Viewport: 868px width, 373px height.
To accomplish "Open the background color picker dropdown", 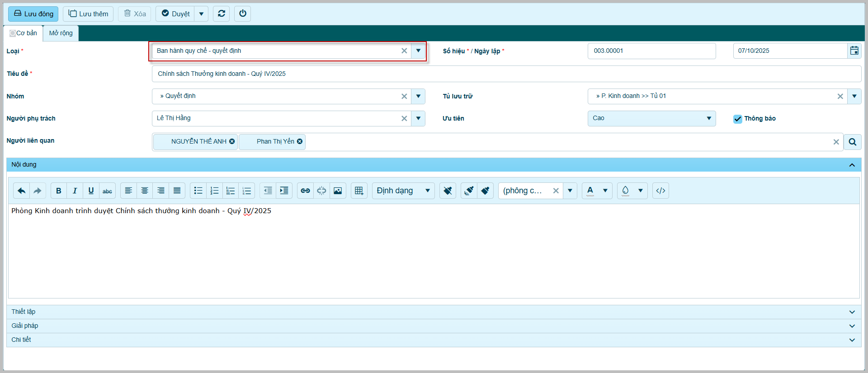I will pyautogui.click(x=640, y=191).
